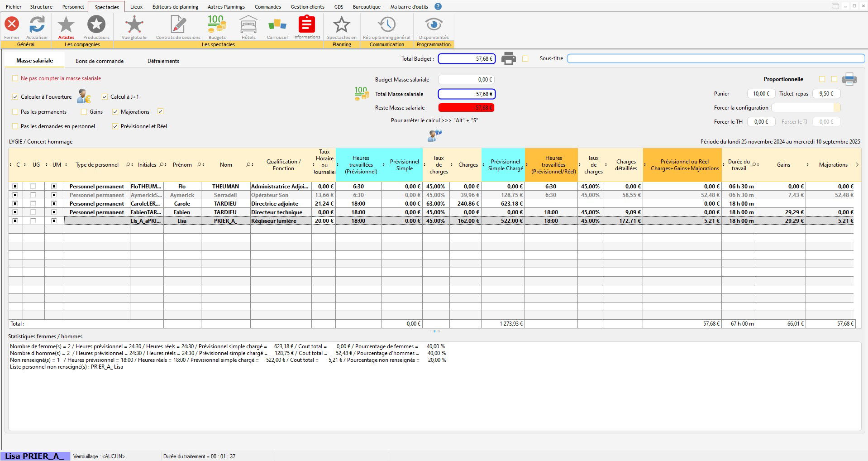Expand columns with the right chevron after Majorations
This screenshot has width=868, height=461.
click(857, 165)
